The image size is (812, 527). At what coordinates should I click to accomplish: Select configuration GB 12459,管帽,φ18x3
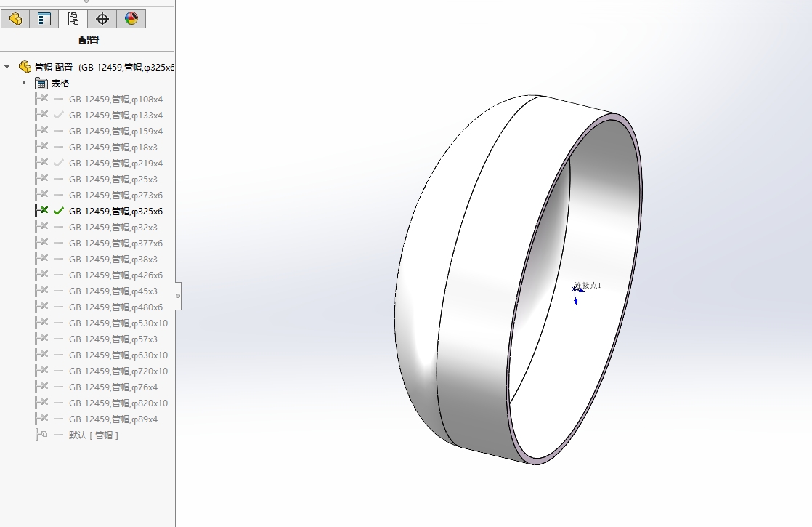[113, 147]
